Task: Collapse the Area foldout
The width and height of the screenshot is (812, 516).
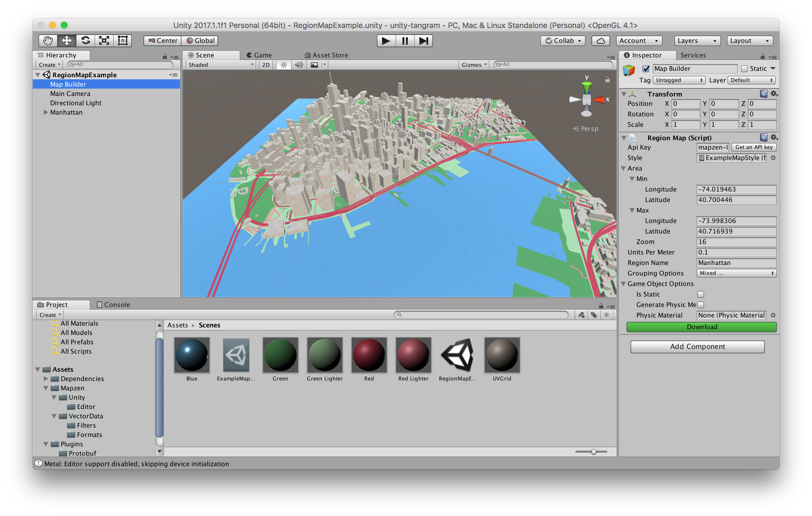Action: coord(624,168)
